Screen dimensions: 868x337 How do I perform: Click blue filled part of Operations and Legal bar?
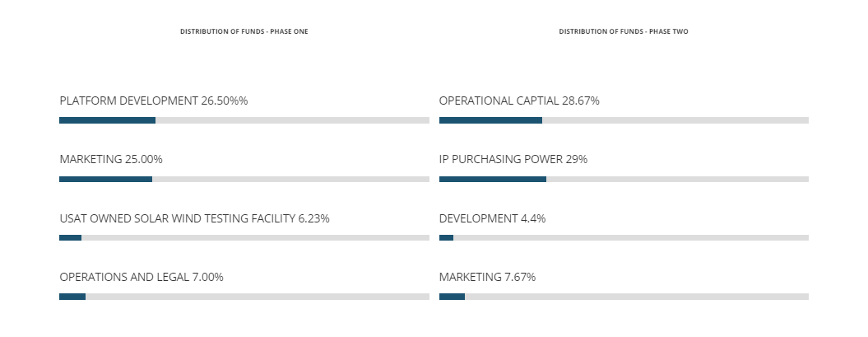click(x=72, y=297)
